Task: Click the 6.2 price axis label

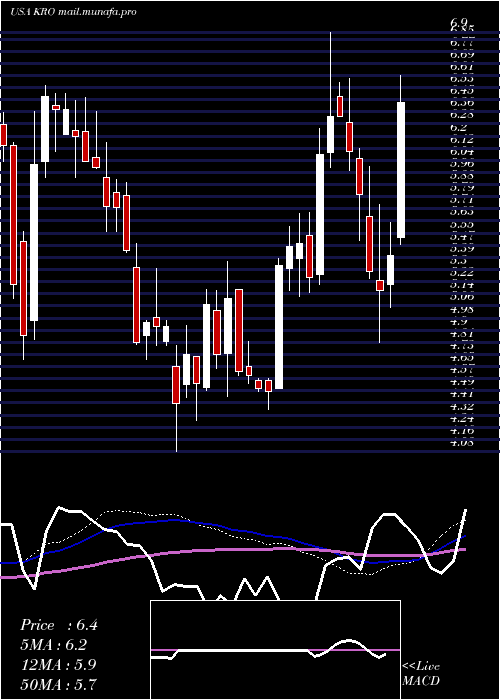Action: tap(458, 127)
